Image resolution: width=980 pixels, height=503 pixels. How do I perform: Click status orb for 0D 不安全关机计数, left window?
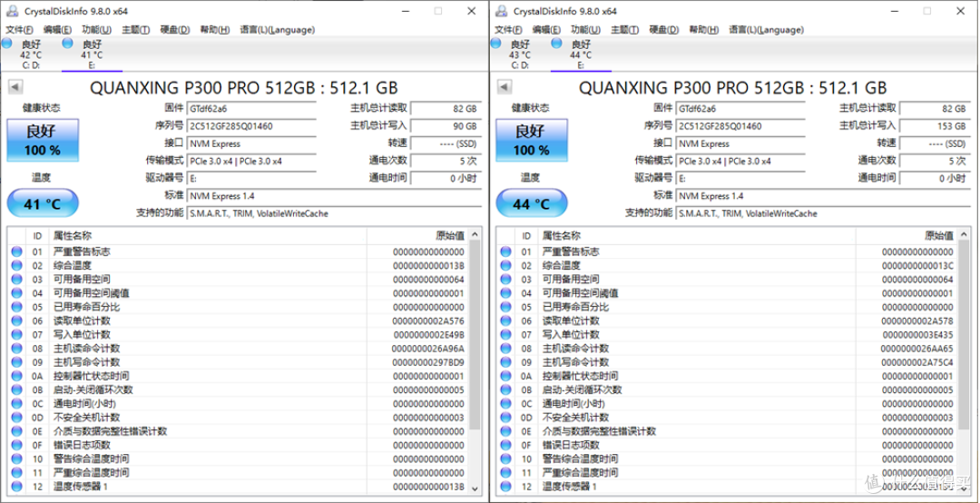(x=16, y=418)
